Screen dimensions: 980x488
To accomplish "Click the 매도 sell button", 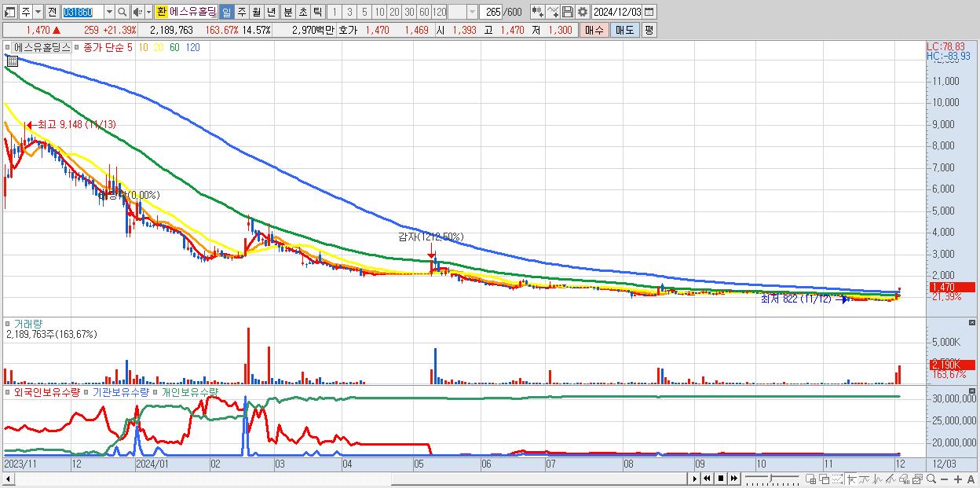I will [x=624, y=30].
